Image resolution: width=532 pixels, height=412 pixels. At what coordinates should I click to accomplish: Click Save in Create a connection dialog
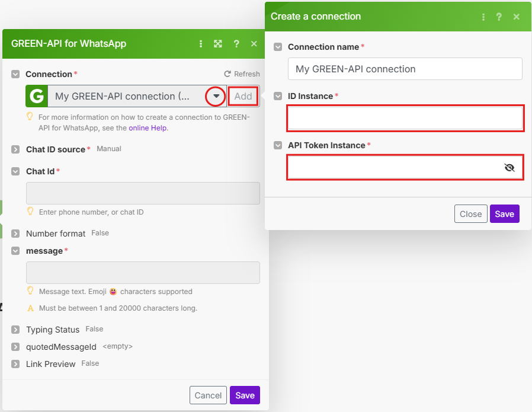pos(504,214)
